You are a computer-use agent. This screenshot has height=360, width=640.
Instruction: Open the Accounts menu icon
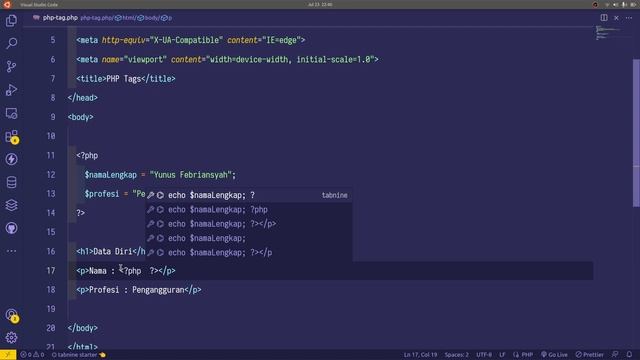tap(11, 315)
